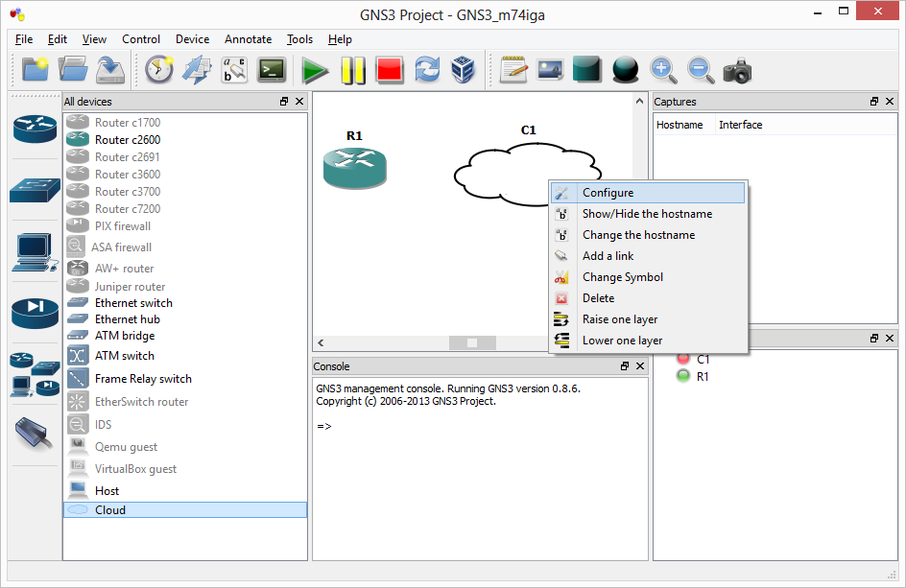Choose Change the hostname
This screenshot has width=906, height=588.
coord(648,235)
